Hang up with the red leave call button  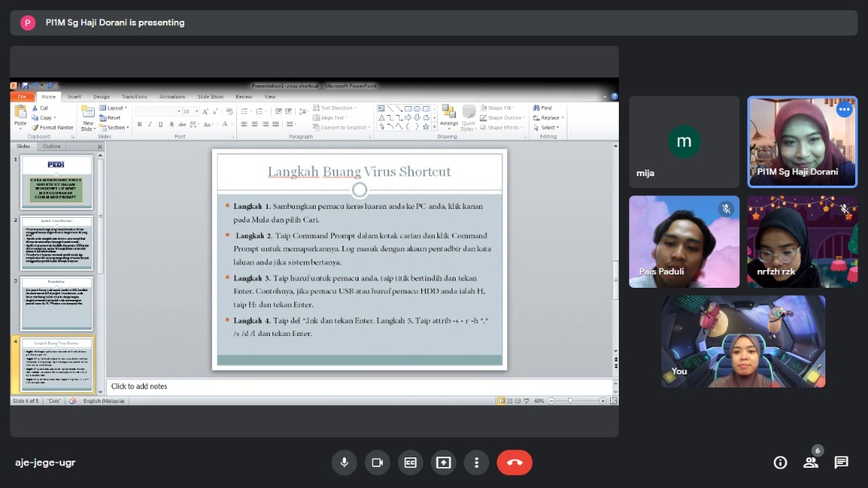(x=514, y=462)
